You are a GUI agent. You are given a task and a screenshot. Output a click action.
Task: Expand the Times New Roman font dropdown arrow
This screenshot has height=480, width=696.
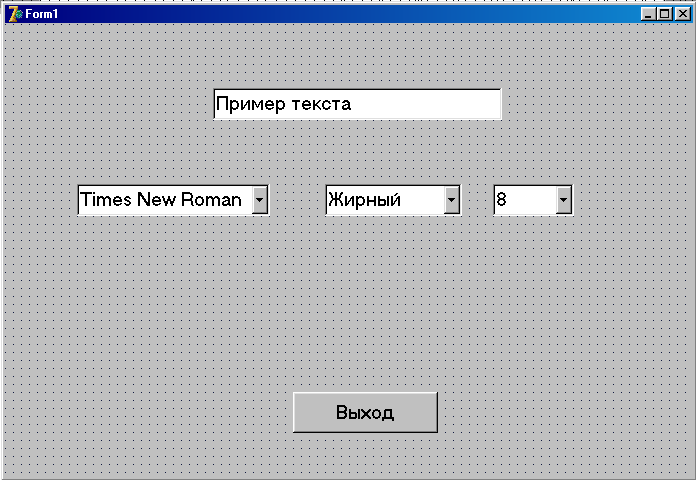(260, 200)
